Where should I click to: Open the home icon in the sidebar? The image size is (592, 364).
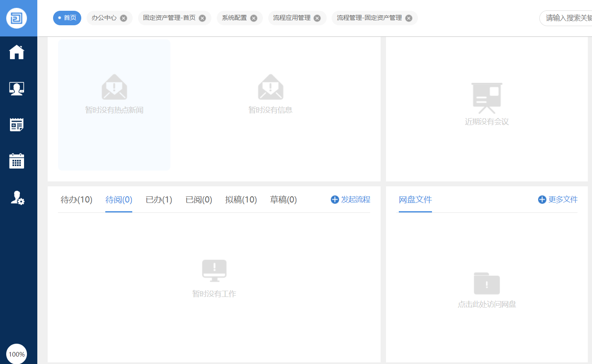tap(17, 52)
